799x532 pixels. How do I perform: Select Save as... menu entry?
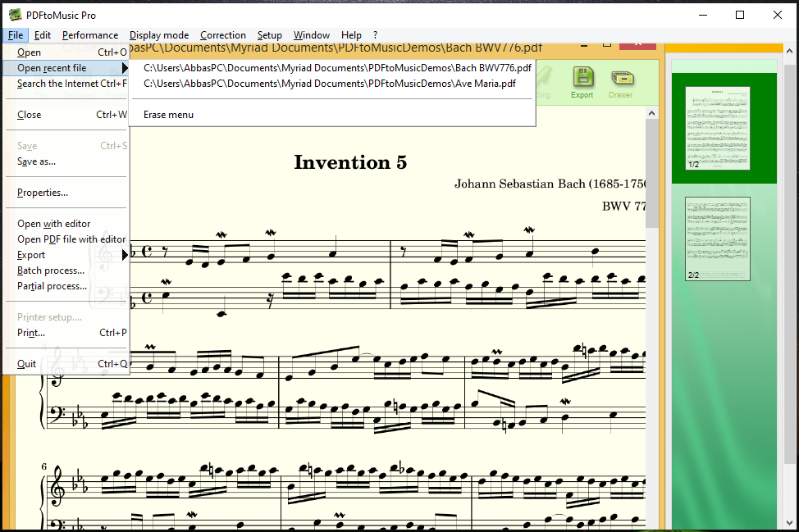coord(66,161)
